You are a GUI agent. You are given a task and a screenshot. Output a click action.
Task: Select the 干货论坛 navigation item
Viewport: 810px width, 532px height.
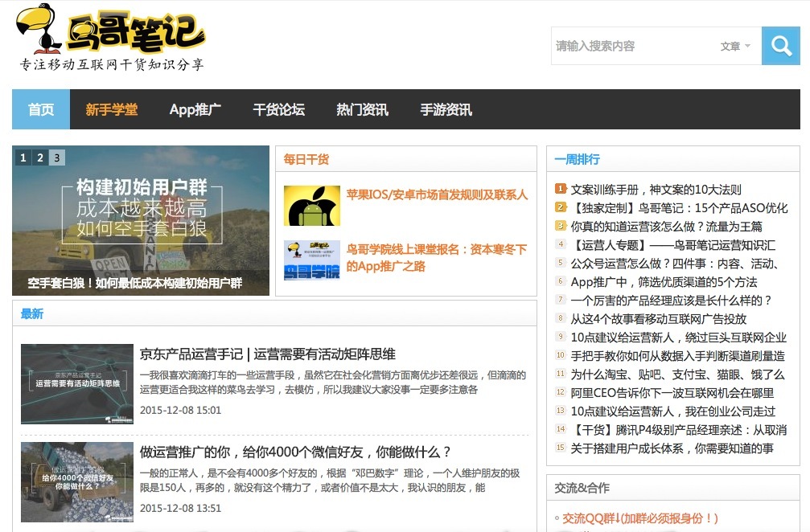tap(278, 110)
